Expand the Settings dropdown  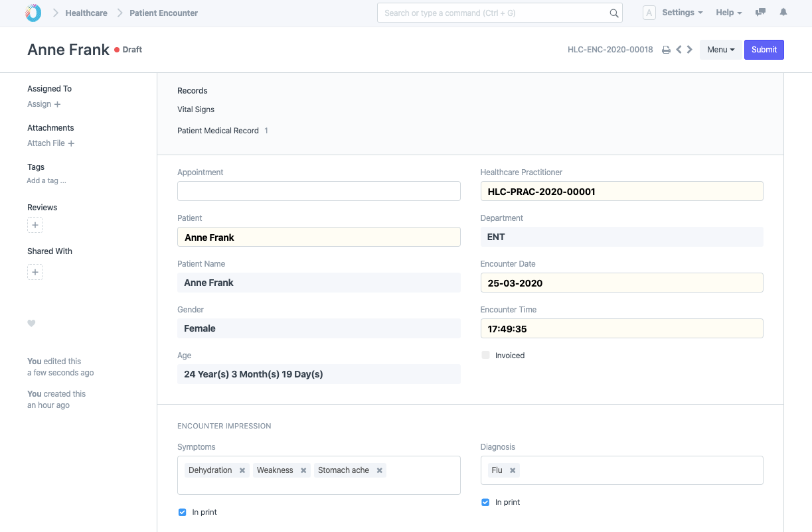coord(682,13)
